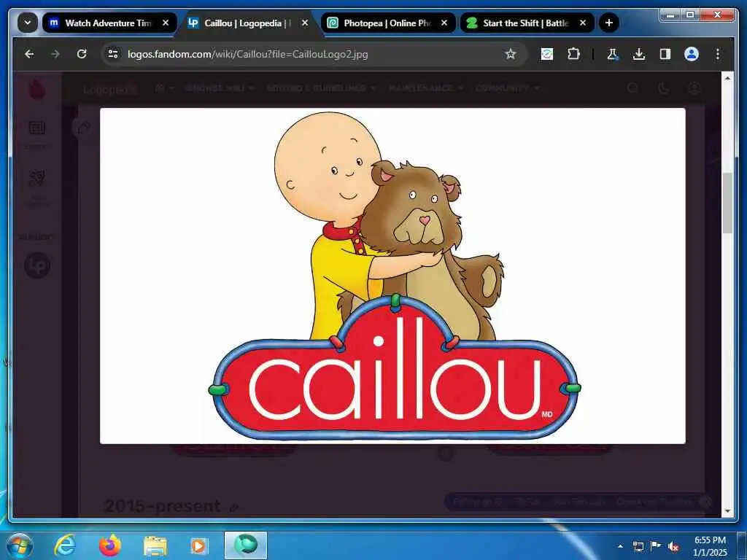Screen dimensions: 747x560
Task: Show browser downloads
Action: click(639, 54)
